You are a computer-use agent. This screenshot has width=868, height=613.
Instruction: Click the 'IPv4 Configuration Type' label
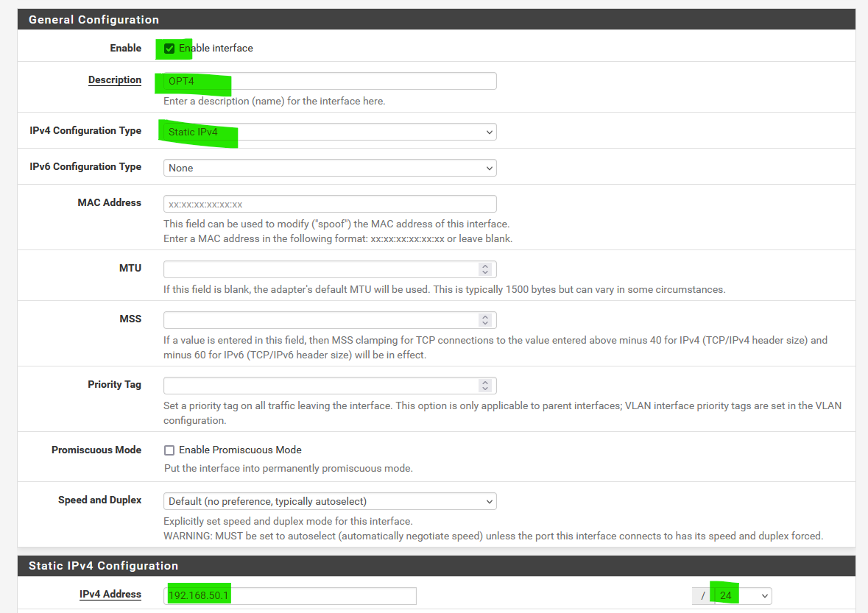point(85,130)
